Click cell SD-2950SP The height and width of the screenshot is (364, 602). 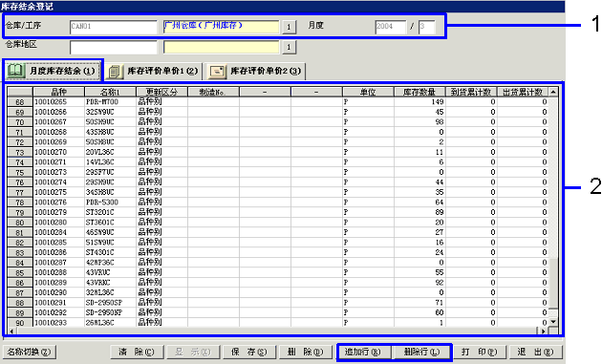coord(110,303)
